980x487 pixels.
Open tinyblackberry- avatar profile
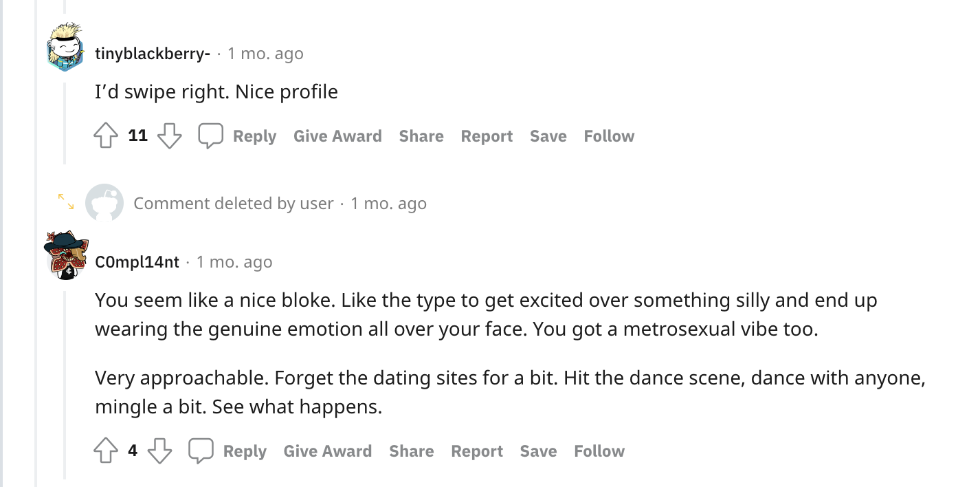click(65, 47)
